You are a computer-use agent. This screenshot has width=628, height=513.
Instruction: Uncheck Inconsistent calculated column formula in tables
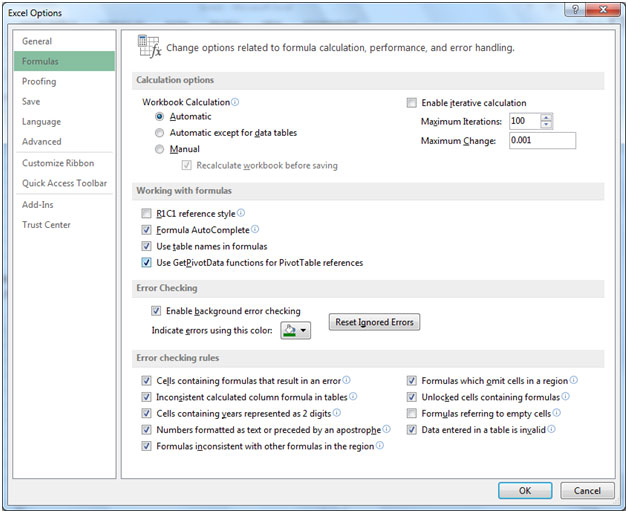click(147, 397)
